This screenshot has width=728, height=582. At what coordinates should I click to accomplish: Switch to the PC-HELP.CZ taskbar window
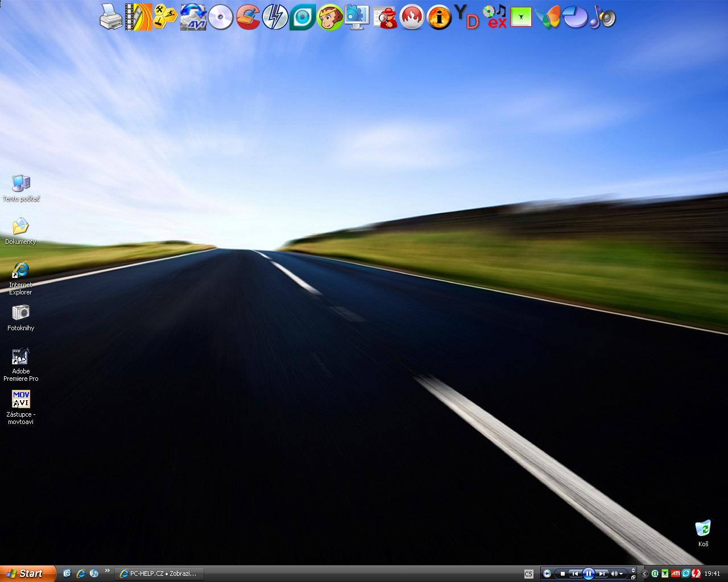tap(159, 573)
